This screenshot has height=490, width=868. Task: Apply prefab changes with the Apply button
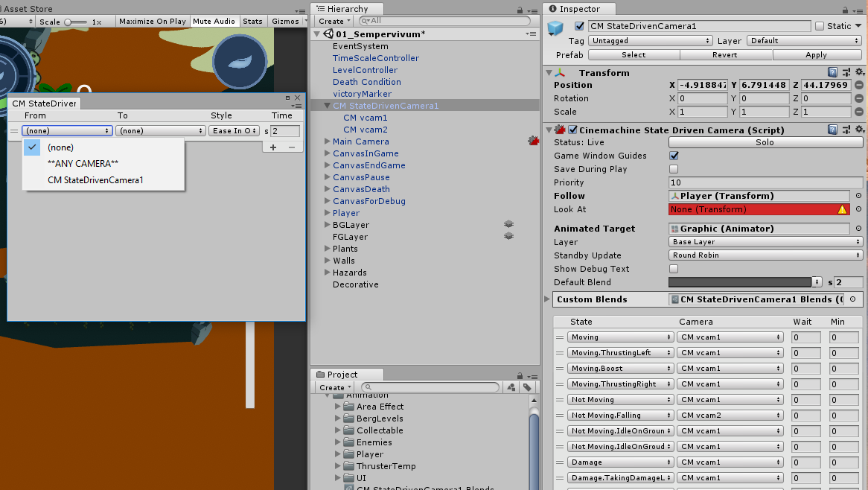pos(816,54)
